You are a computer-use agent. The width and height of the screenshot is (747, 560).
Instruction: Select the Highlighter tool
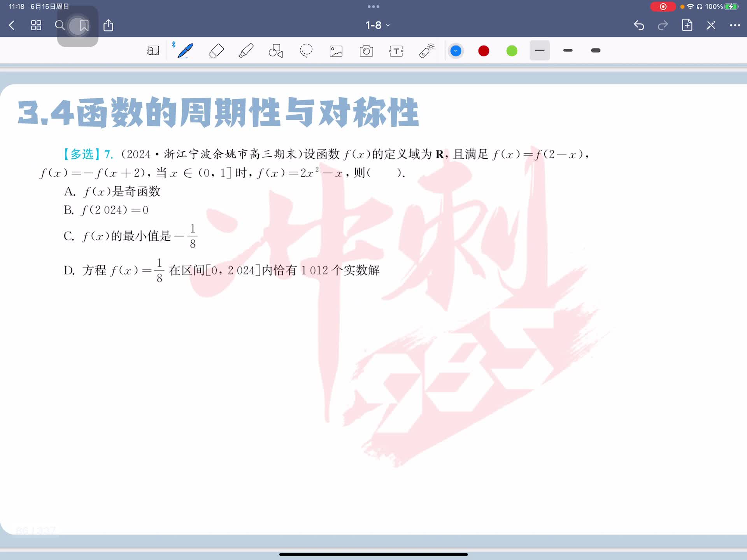click(246, 51)
